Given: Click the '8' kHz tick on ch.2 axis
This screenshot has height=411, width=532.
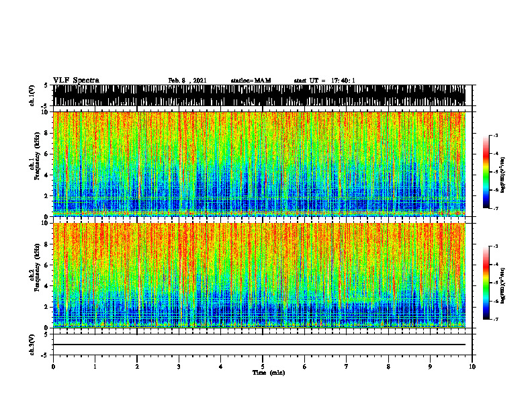Looking at the screenshot, I should (x=47, y=244).
